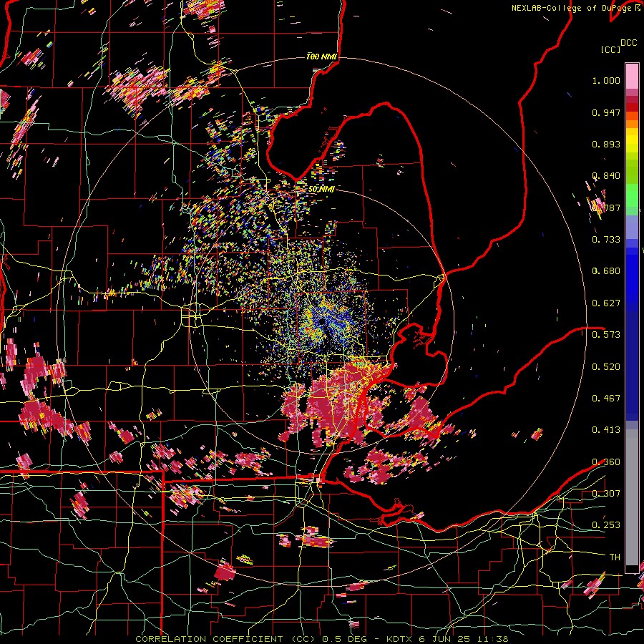Pick the pink segment at color bar top
This screenshot has height=644, width=644.
(632, 77)
